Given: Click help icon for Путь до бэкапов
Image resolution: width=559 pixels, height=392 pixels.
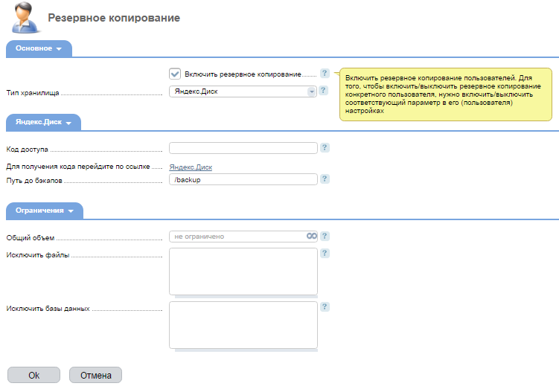Looking at the screenshot, I should pyautogui.click(x=325, y=179).
